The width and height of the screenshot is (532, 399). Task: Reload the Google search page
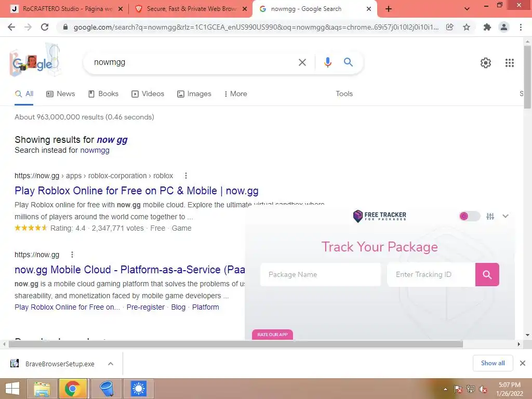click(x=45, y=27)
